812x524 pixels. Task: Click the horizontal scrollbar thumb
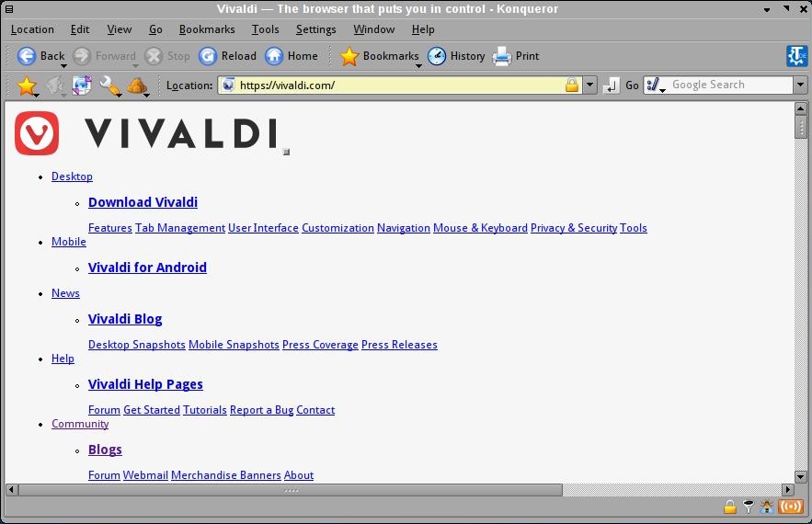pos(291,490)
